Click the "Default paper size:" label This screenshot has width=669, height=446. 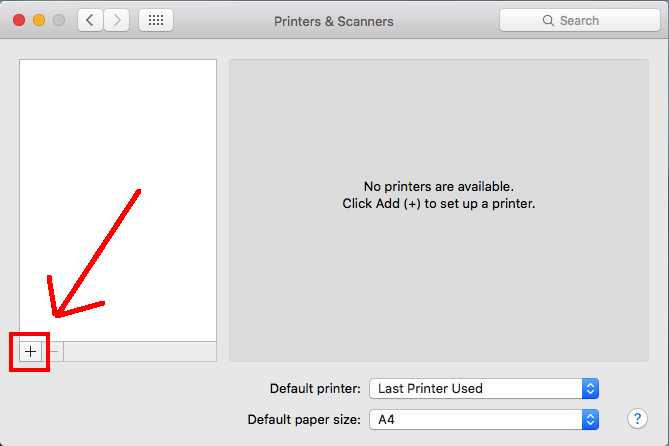click(x=304, y=419)
